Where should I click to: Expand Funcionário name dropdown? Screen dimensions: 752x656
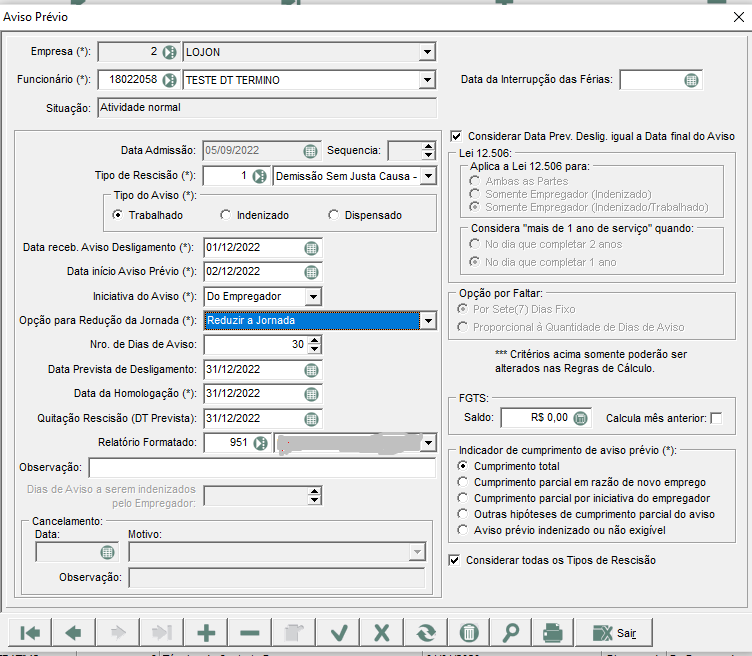tap(426, 80)
